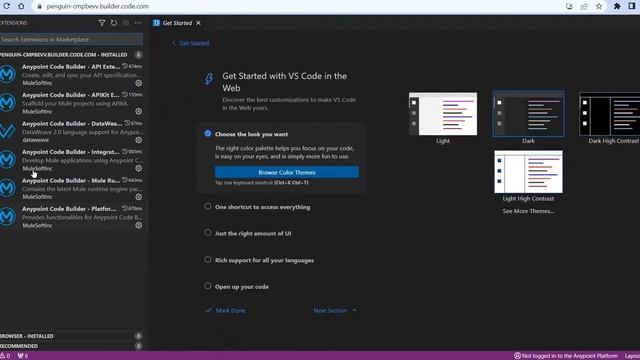Filter extensions with the funnel icon
Viewport: 640px width, 360px height.
click(102, 23)
